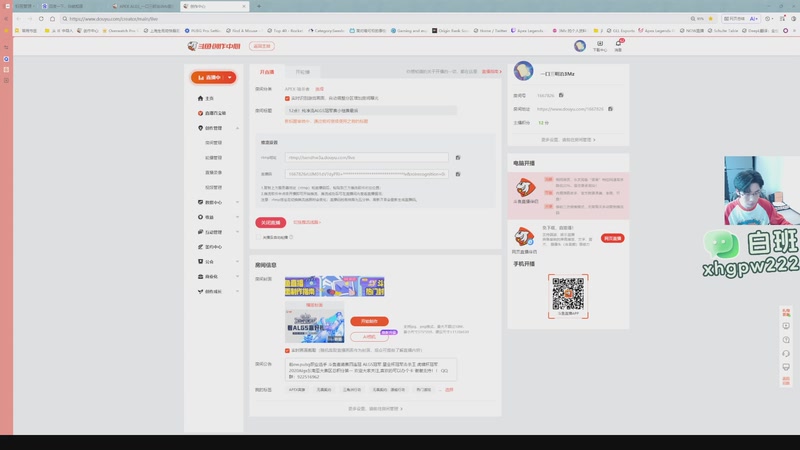Click the ALGS room cover thumbnail
The image size is (800, 450).
pyautogui.click(x=314, y=324)
